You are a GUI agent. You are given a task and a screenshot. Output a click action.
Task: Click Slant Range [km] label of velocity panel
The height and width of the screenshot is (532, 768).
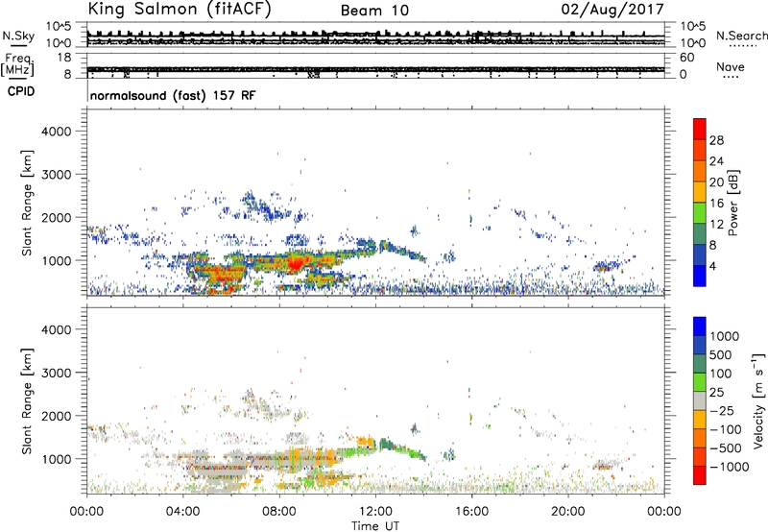[27, 401]
